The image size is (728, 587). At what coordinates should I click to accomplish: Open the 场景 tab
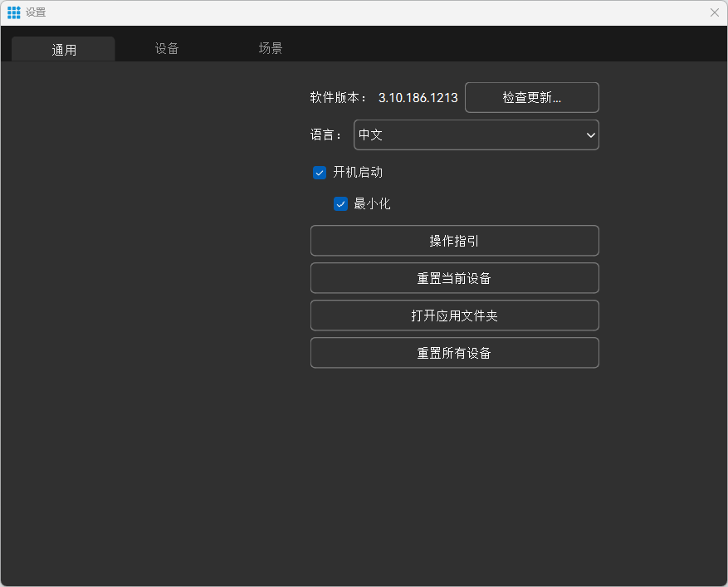click(271, 48)
